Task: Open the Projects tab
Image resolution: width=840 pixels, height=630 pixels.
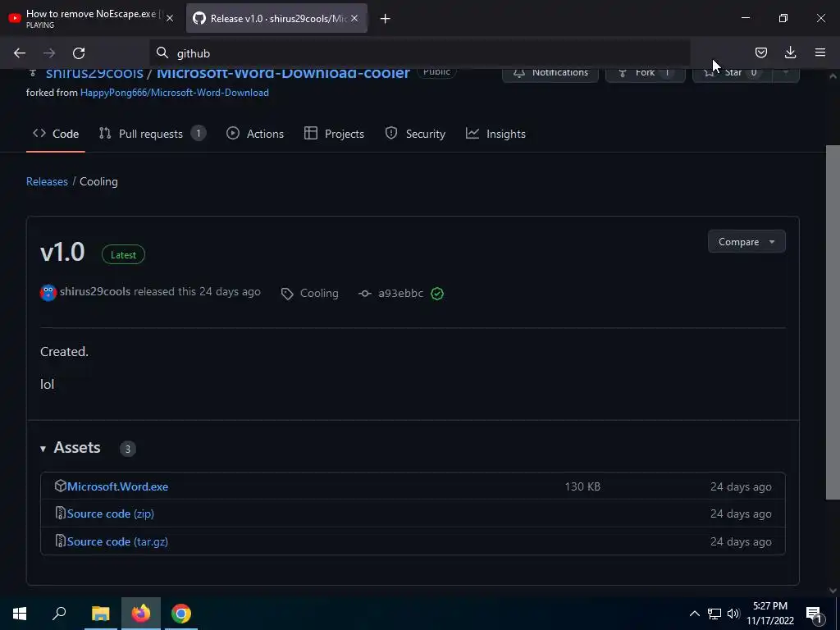Action: (335, 134)
